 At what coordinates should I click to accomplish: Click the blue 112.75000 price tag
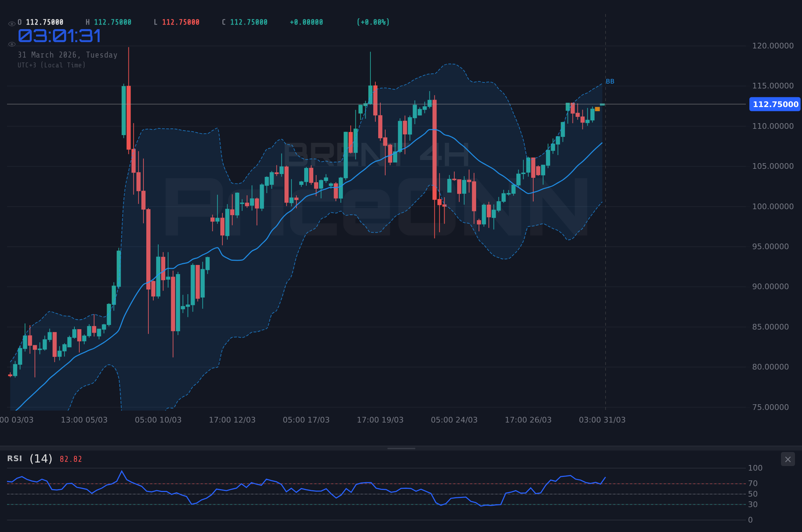(775, 104)
